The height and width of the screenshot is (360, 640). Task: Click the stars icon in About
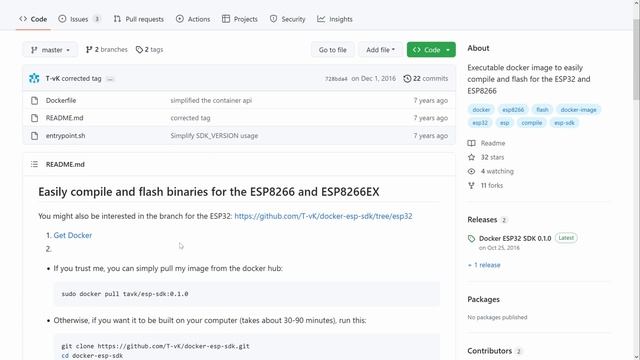click(471, 157)
